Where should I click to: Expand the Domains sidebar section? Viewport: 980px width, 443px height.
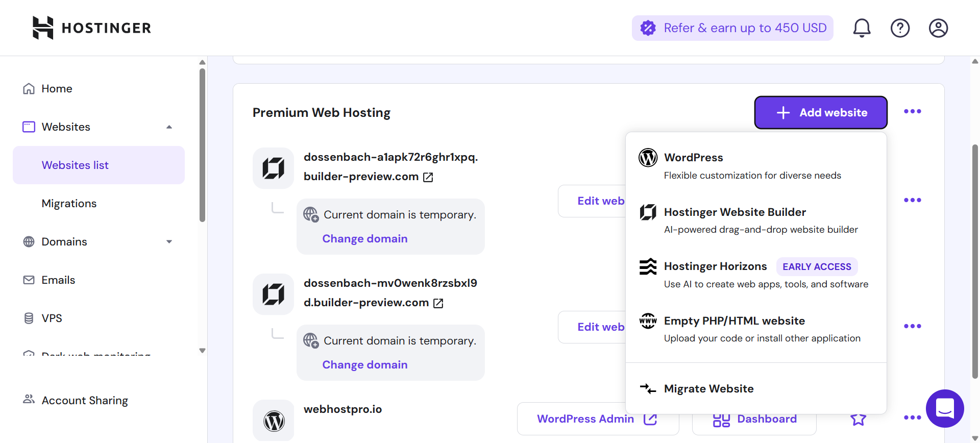[x=169, y=242]
